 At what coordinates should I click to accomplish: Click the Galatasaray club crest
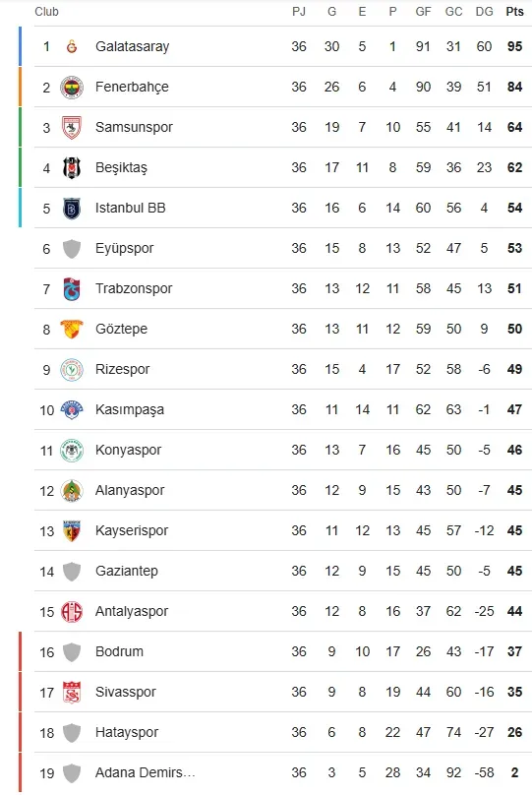coord(72,46)
